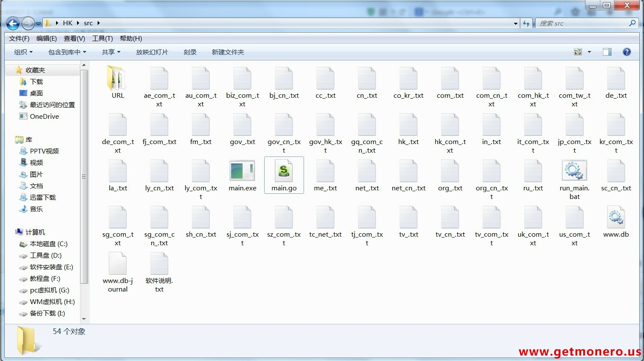Open the address bar history dropdown
Image resolution: width=644 pixels, height=361 pixels.
coord(516,24)
